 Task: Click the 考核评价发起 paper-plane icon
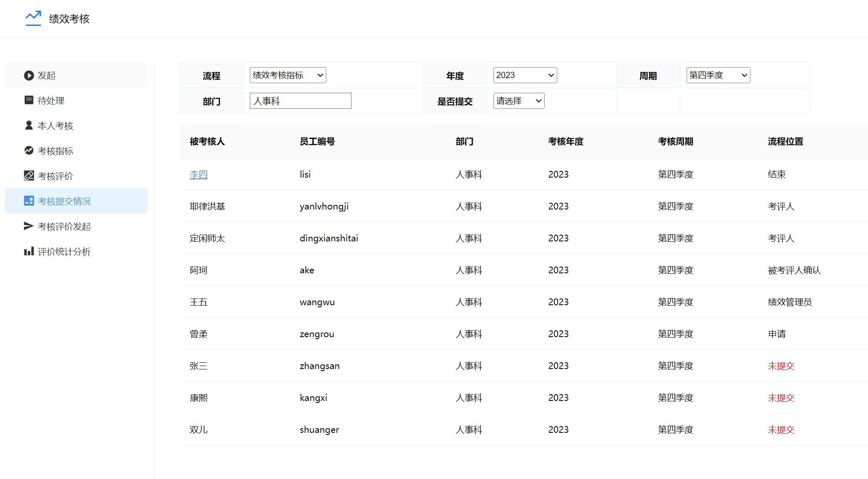[x=29, y=226]
